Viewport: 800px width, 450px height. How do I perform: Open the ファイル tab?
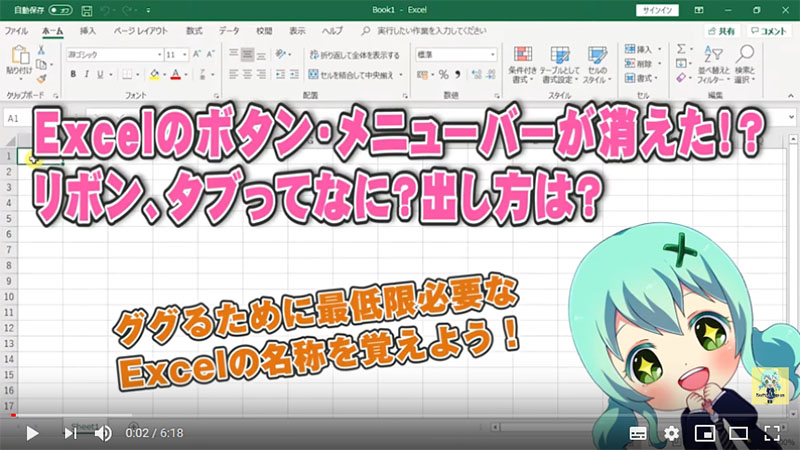[16, 31]
